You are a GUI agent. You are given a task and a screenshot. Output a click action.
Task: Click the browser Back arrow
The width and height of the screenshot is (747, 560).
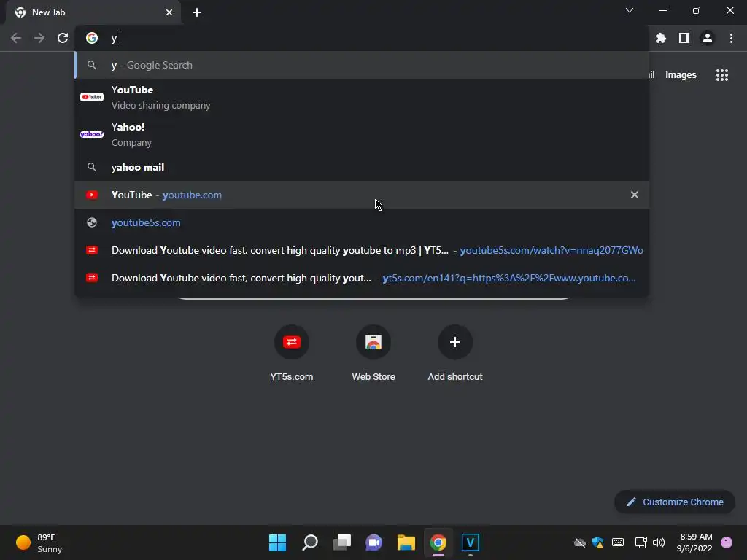(16, 38)
